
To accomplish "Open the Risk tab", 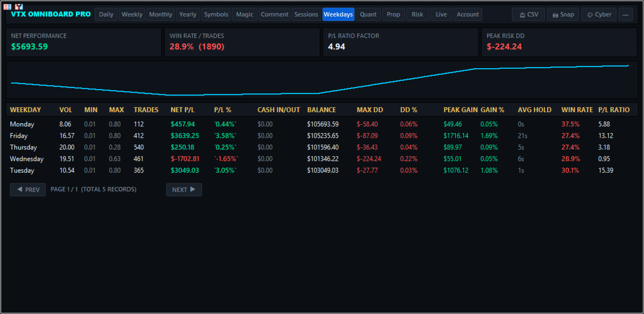I will [417, 14].
